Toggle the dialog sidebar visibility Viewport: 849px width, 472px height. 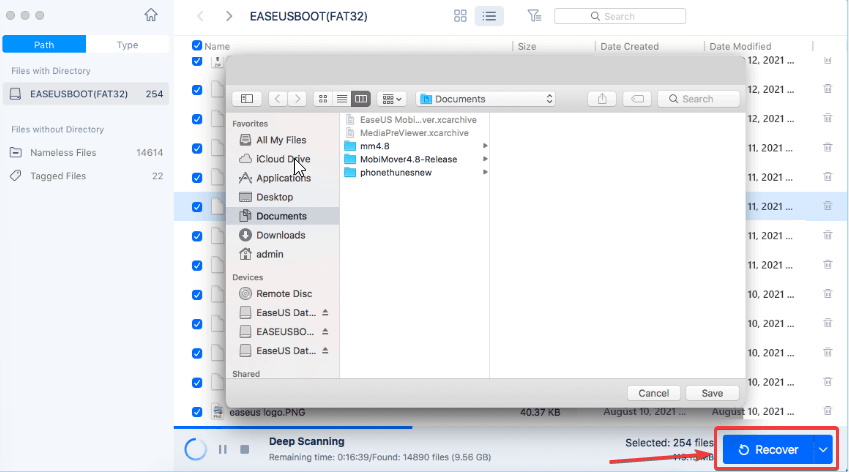pyautogui.click(x=247, y=99)
